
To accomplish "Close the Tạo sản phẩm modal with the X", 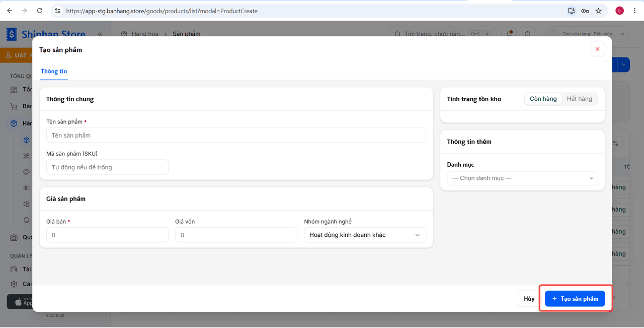I will [597, 49].
